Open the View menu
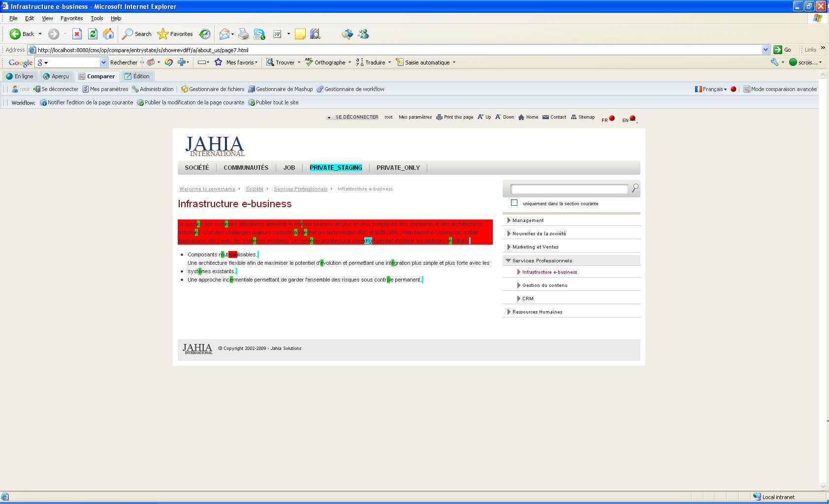The height and width of the screenshot is (504, 829). pos(47,18)
